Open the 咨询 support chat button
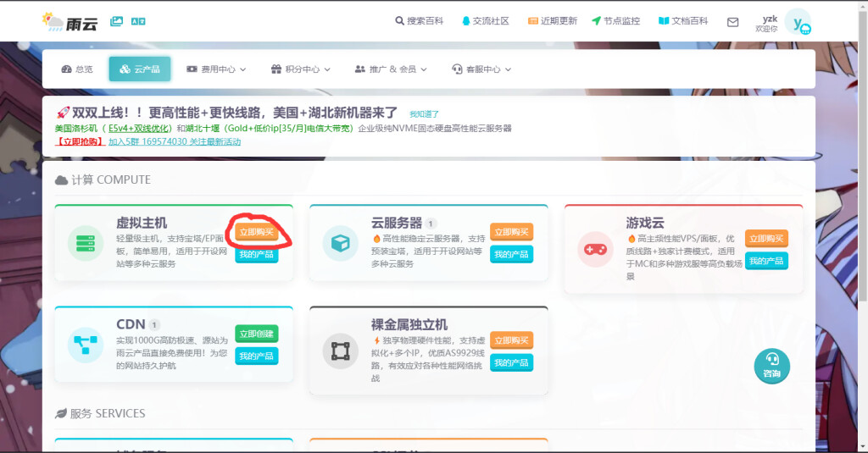Viewport: 868px width, 453px height. pos(771,366)
